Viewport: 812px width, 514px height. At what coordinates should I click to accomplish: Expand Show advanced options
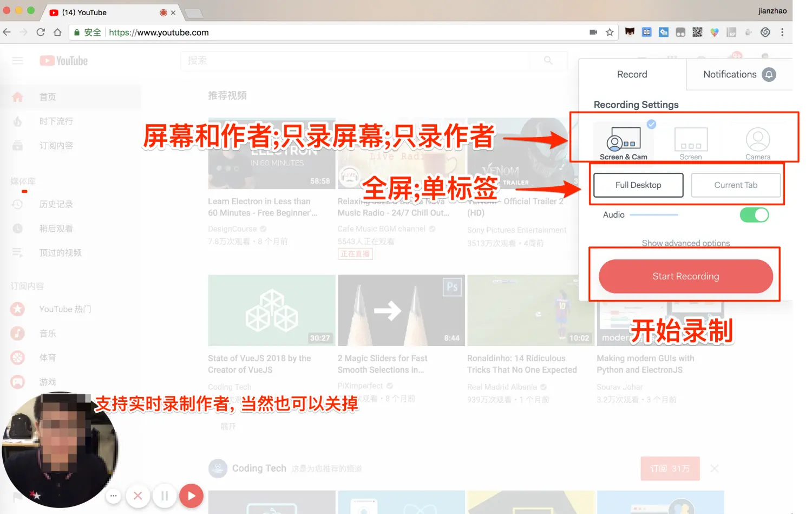point(685,243)
